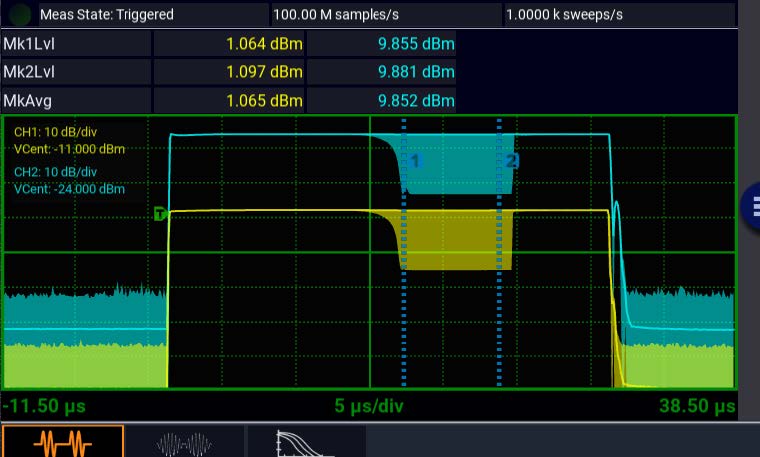This screenshot has width=760, height=457.
Task: Switch to the modulated burst view icon
Action: [x=185, y=441]
